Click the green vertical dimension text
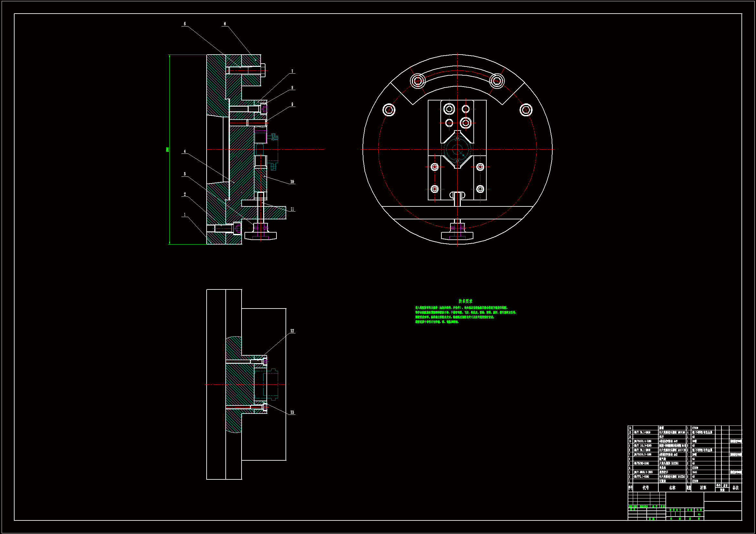 point(167,150)
